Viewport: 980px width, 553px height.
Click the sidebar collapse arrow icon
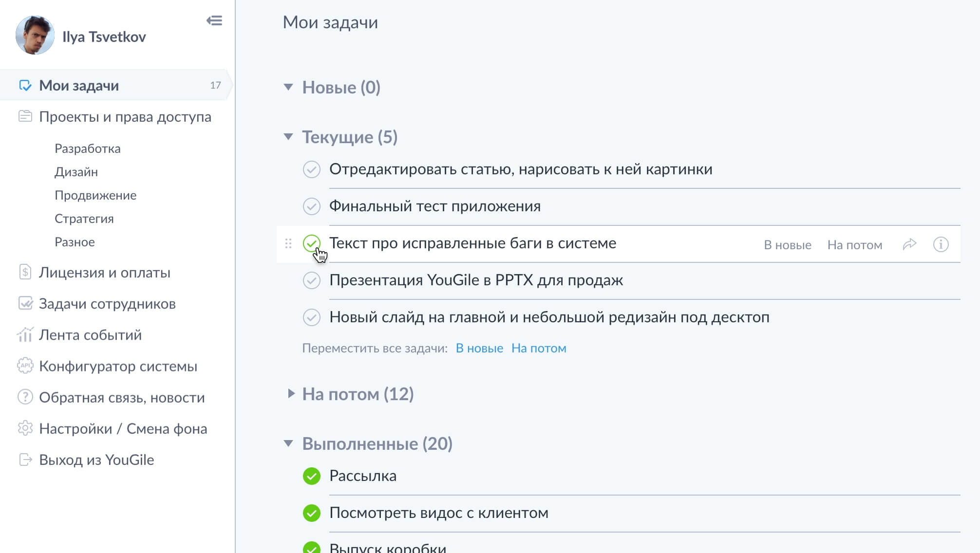pos(214,20)
